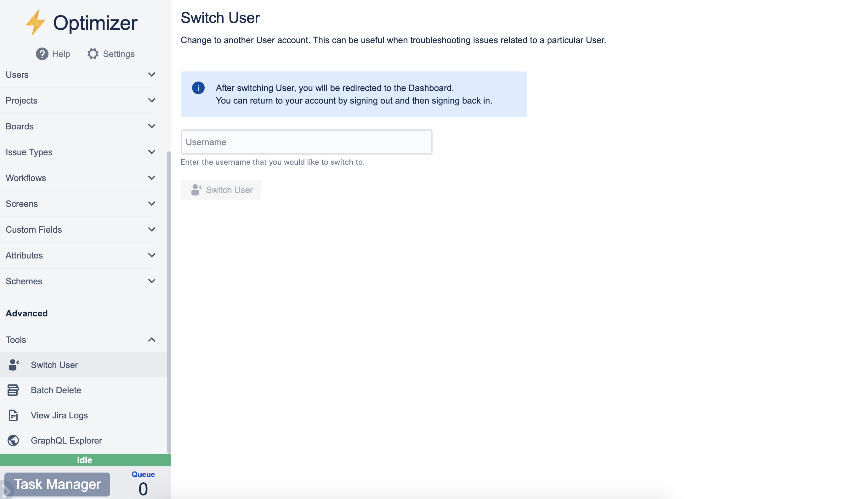This screenshot has width=868, height=499.
Task: Open Settings via the gear icon
Action: click(x=93, y=54)
